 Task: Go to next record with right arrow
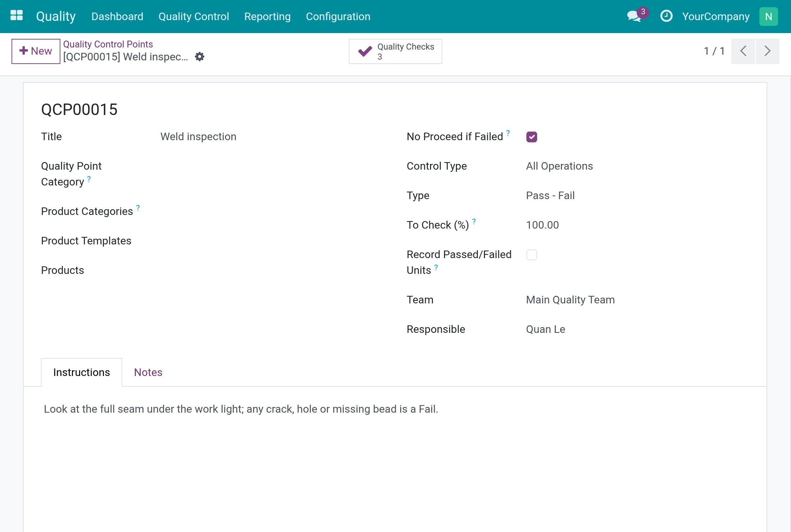[768, 51]
